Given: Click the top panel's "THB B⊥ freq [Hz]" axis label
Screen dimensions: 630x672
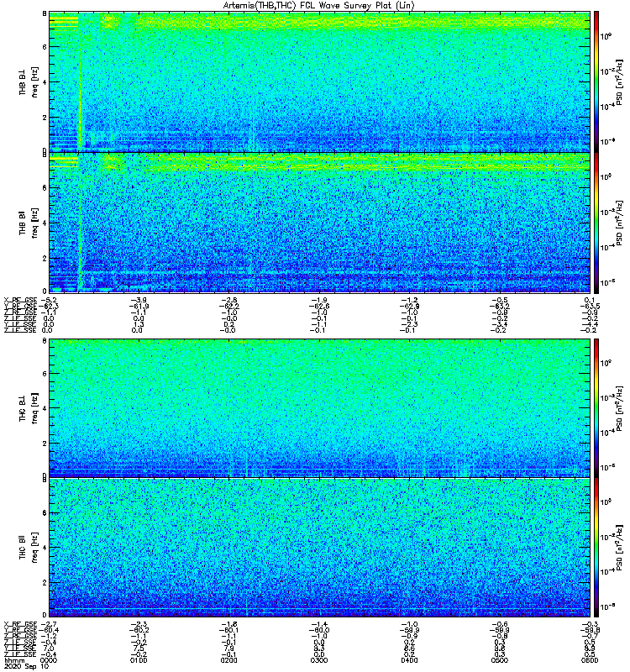Looking at the screenshot, I should point(29,81).
